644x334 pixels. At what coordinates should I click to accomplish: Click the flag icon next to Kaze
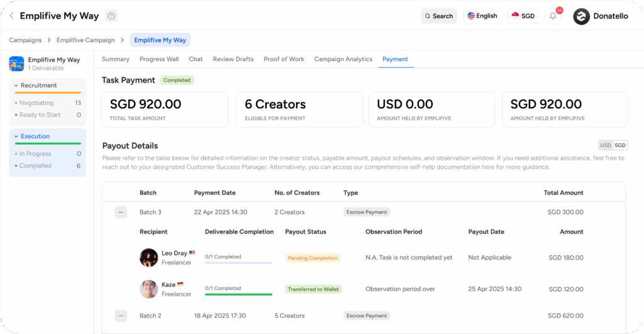pyautogui.click(x=180, y=284)
